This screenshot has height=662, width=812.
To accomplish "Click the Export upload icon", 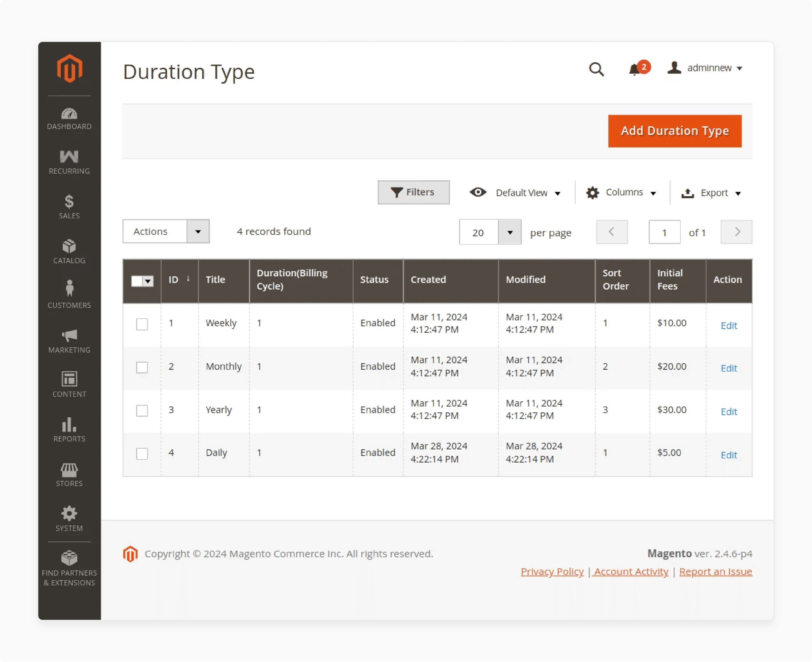I will pyautogui.click(x=687, y=193).
